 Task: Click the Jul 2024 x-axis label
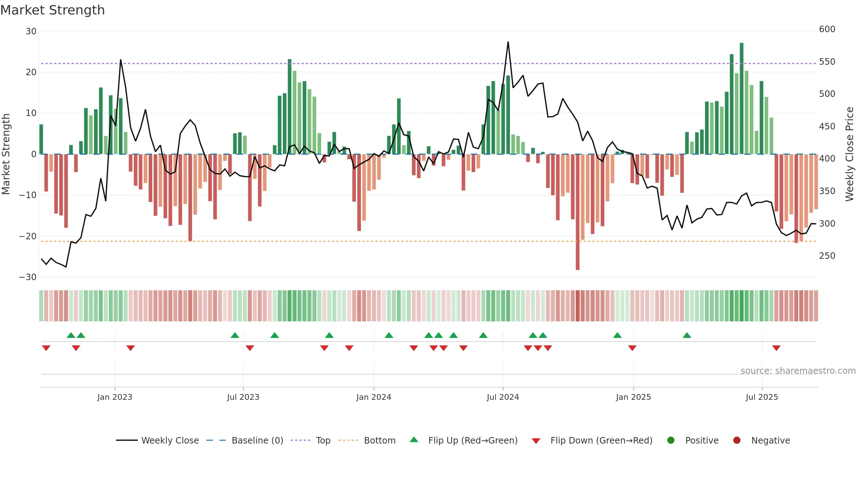[503, 397]
